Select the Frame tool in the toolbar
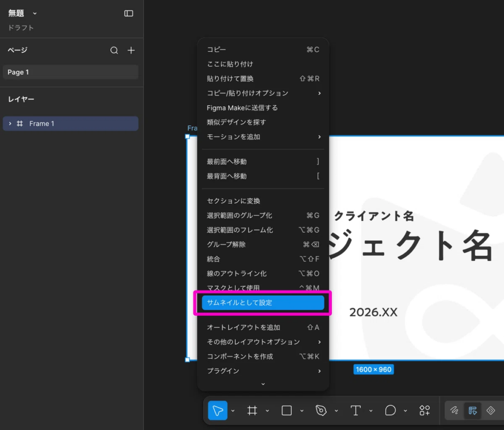 click(x=252, y=410)
